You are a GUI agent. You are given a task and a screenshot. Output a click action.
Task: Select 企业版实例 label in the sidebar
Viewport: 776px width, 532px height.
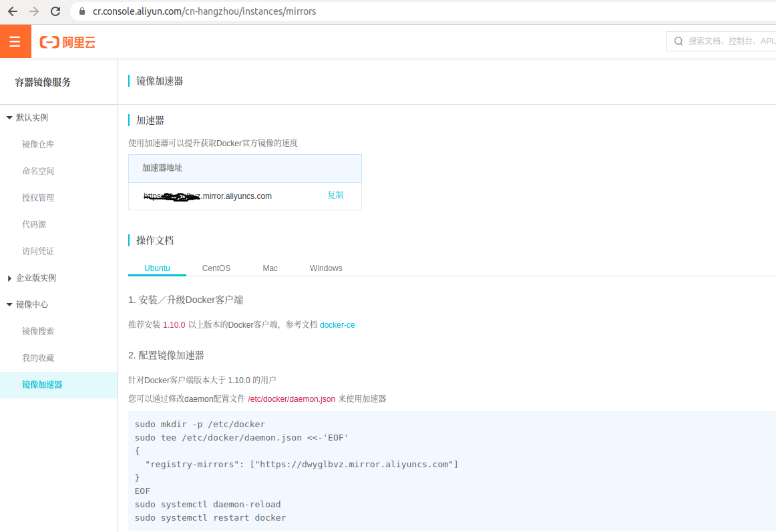(36, 278)
